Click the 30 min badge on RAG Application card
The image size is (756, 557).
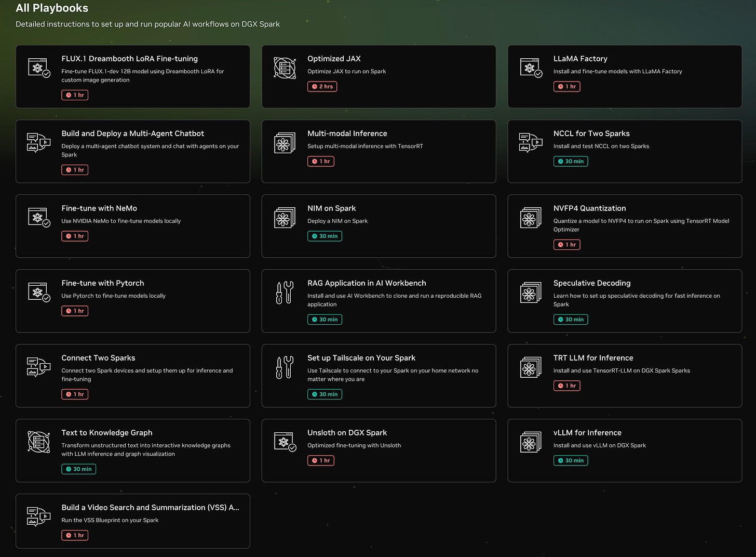(x=325, y=320)
